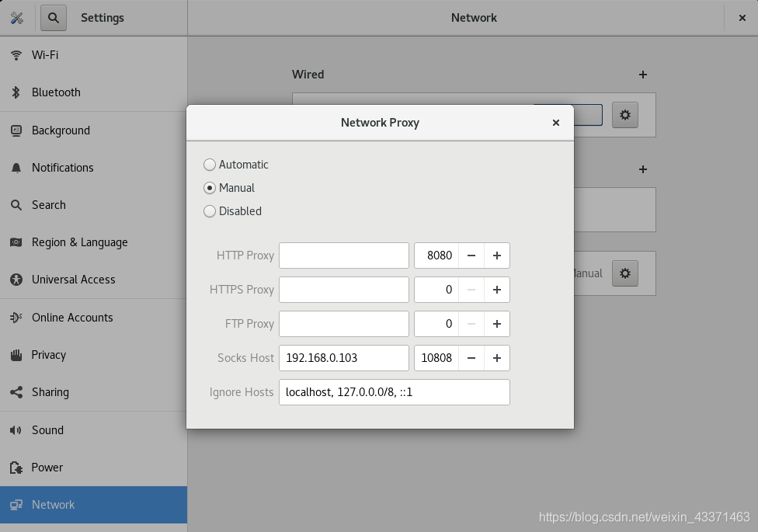Decrease Socks port with minus
Viewport: 758px width, 532px height.
[471, 358]
